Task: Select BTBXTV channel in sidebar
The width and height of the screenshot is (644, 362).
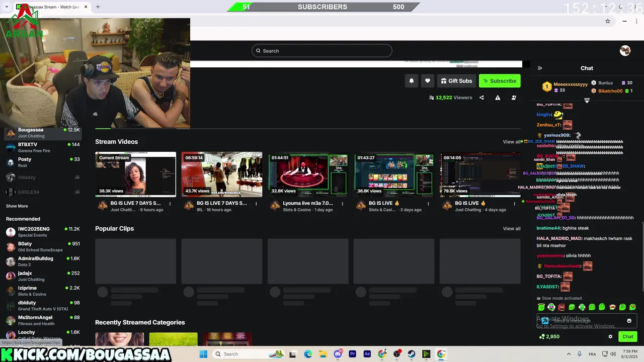Action: [43, 147]
